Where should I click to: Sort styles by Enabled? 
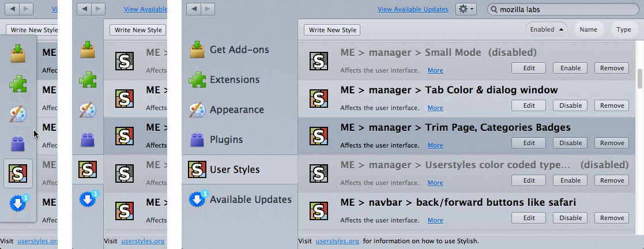point(546,29)
